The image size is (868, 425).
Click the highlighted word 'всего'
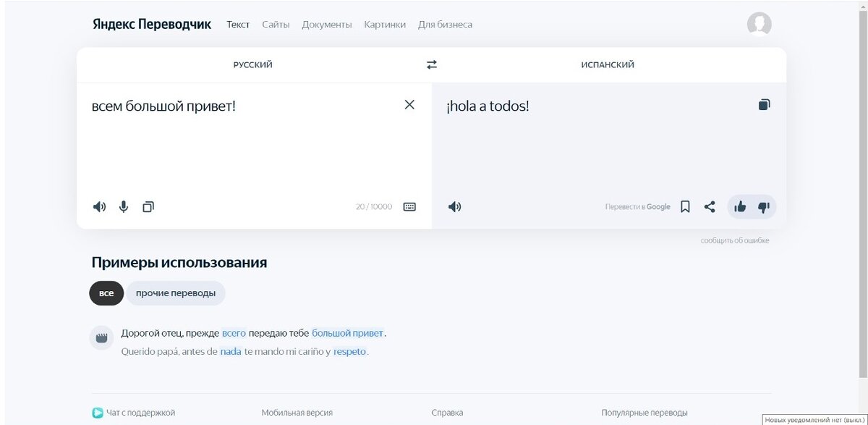tap(234, 334)
